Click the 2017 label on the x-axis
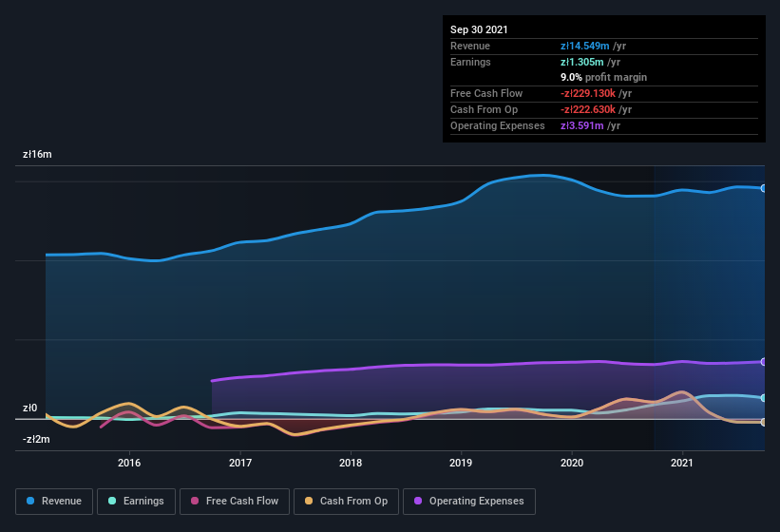 click(240, 463)
